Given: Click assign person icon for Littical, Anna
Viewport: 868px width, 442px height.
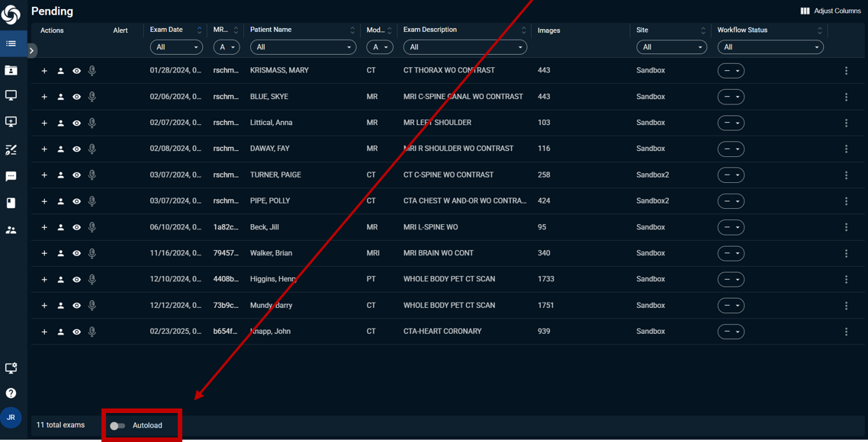Looking at the screenshot, I should tap(60, 123).
